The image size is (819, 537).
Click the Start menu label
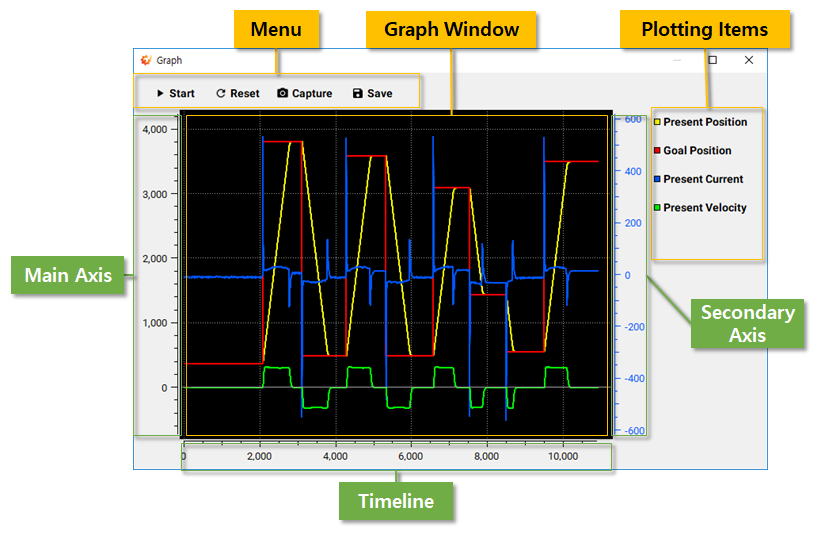point(182,94)
